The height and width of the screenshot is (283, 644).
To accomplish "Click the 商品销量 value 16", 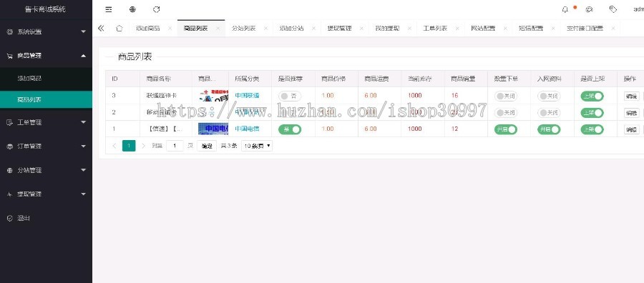I will (x=454, y=96).
